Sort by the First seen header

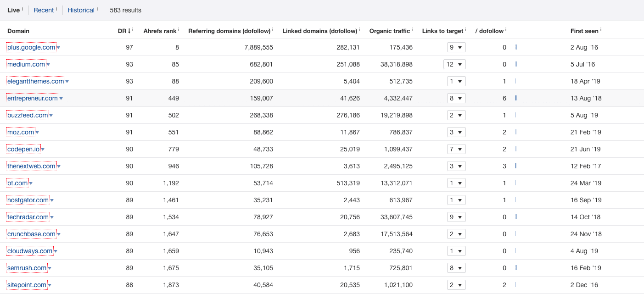tap(584, 31)
